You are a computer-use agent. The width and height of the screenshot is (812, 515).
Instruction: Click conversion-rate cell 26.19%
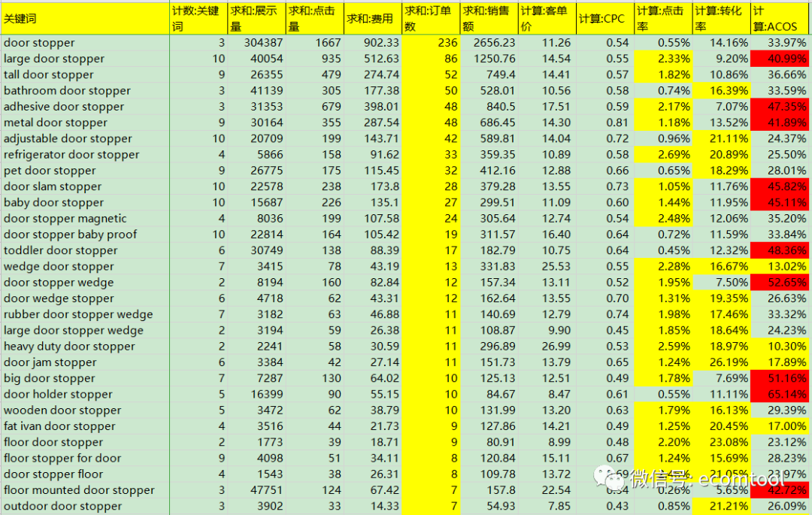click(x=721, y=362)
